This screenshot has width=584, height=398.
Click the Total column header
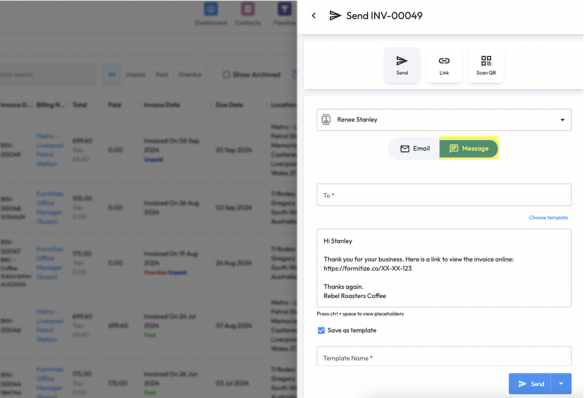(79, 105)
